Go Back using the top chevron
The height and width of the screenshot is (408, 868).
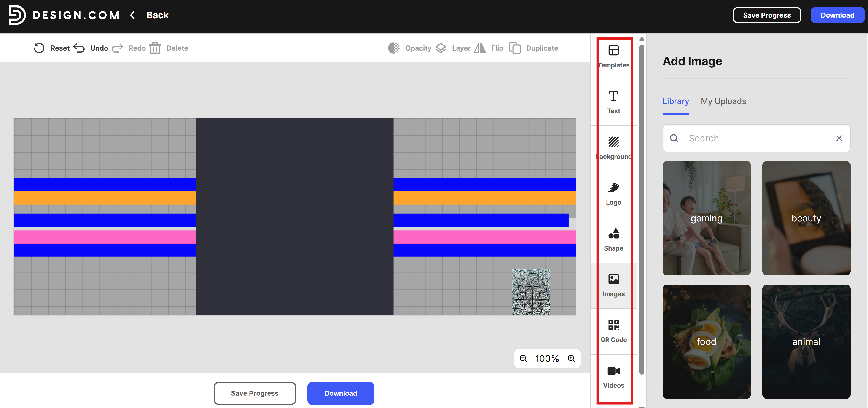(x=133, y=15)
